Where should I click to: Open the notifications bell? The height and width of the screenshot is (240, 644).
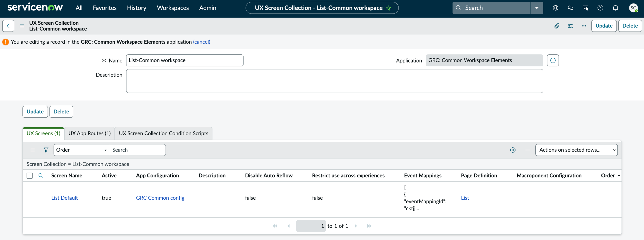coord(615,8)
